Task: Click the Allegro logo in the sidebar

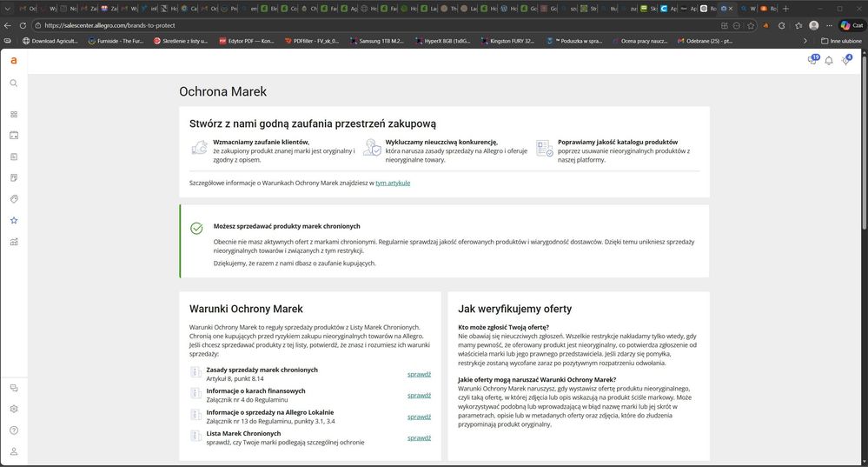Action: pyautogui.click(x=13, y=61)
